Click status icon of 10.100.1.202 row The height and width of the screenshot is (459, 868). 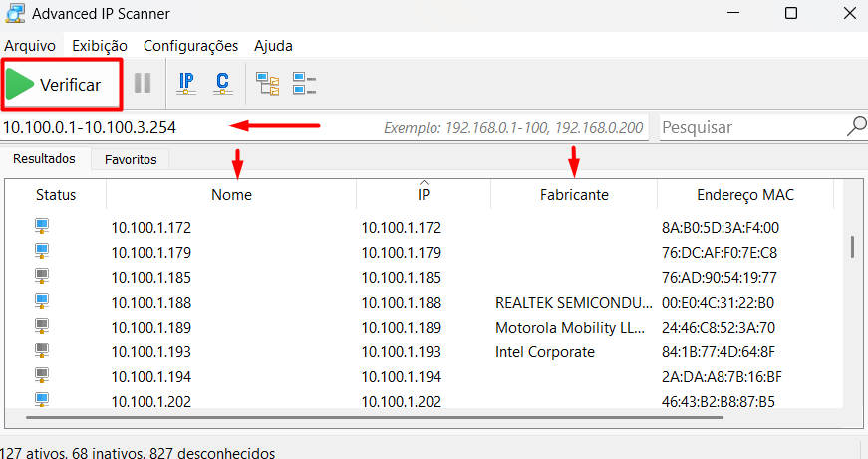pos(42,399)
